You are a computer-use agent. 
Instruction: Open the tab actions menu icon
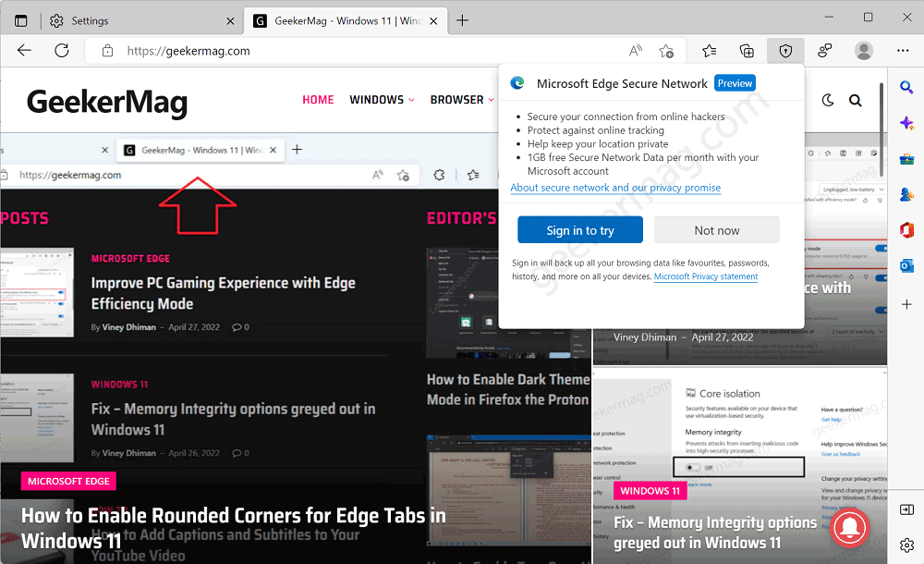(20, 20)
